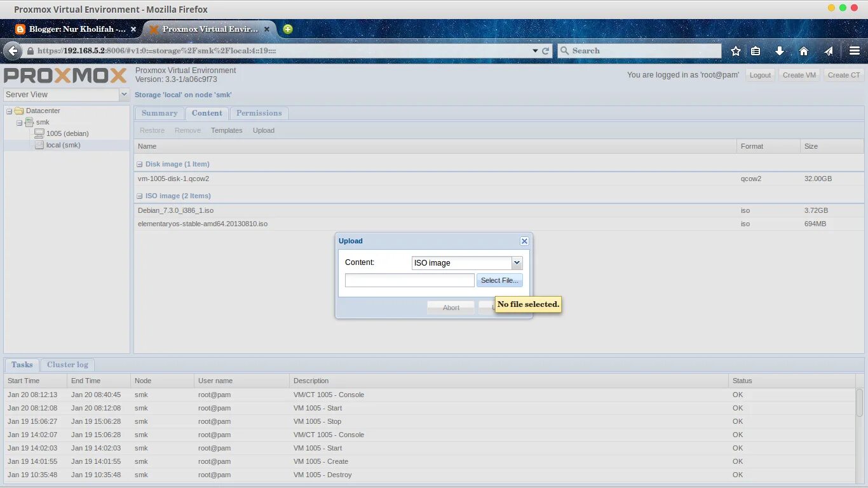
Task: Switch to the Content tab
Action: 207,113
